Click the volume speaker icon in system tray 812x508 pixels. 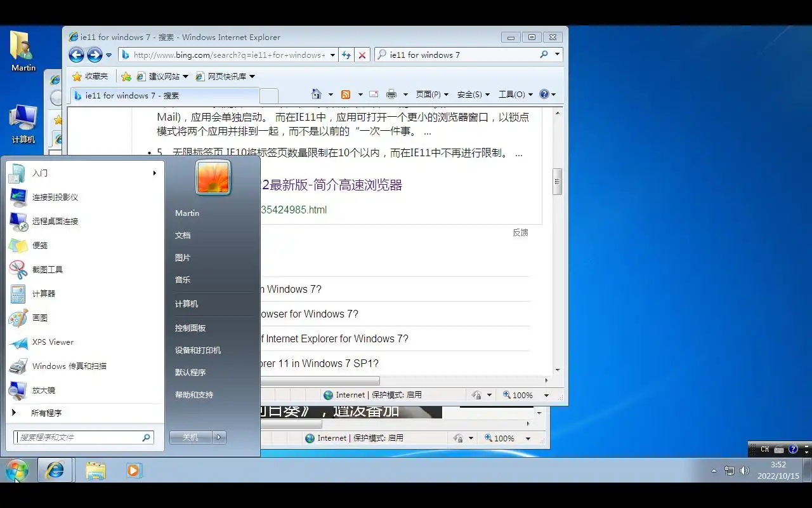(744, 471)
